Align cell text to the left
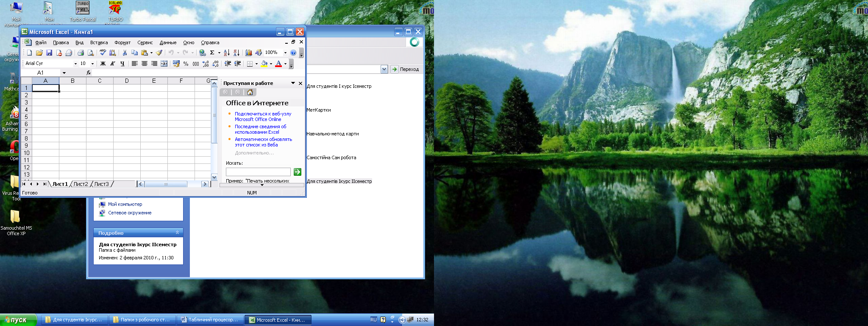This screenshot has height=326, width=868. coord(134,64)
